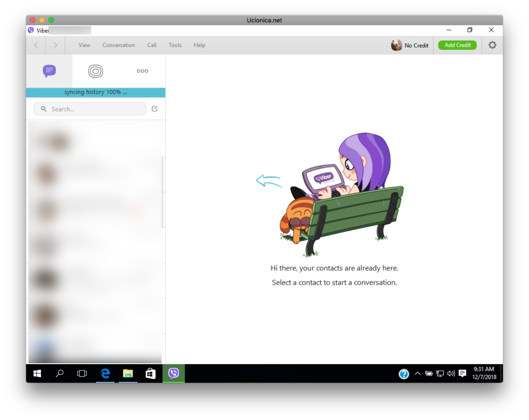Open the Conversation menu
Screen dimensions: 529x420
point(118,45)
